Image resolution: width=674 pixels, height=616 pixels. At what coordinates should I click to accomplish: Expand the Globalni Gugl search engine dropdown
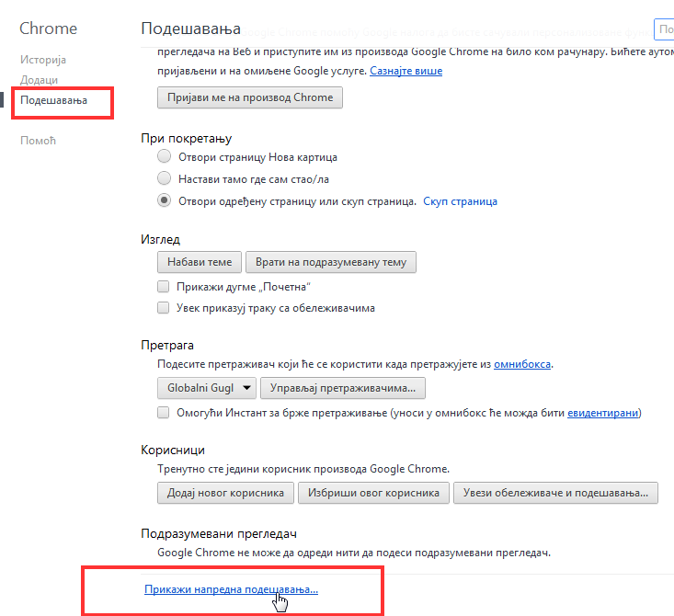point(207,388)
